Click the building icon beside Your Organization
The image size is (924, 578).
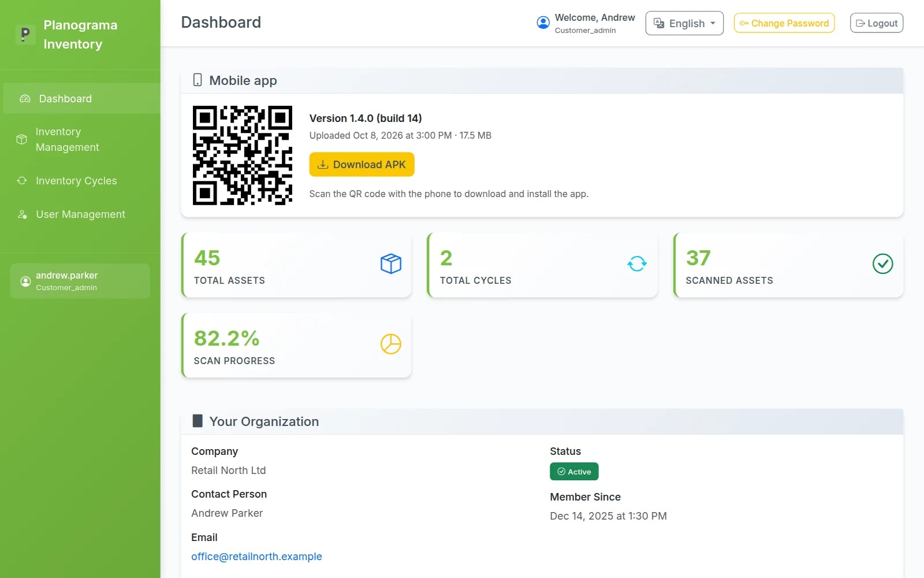pyautogui.click(x=198, y=421)
